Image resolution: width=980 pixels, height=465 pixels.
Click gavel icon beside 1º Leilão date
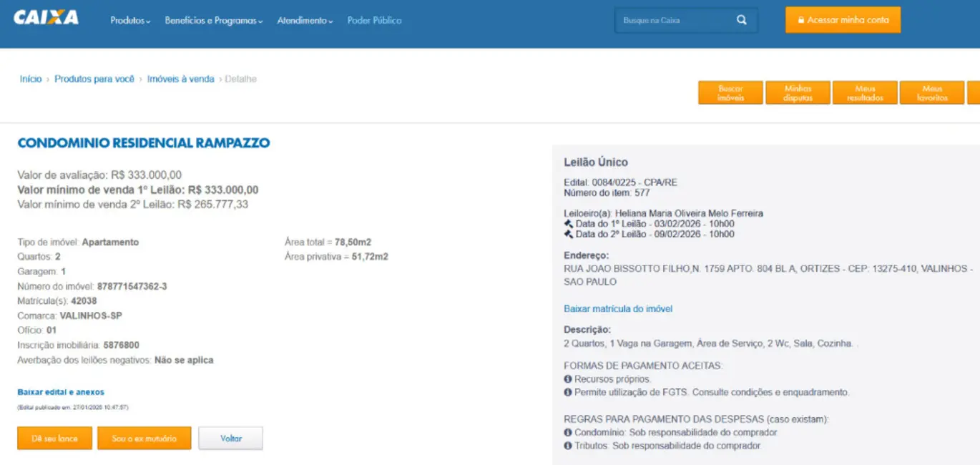[x=569, y=224]
